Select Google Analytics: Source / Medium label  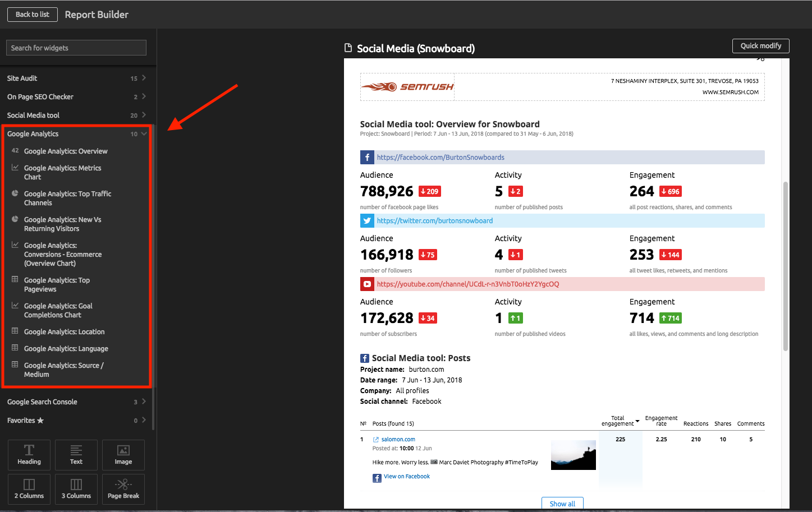click(64, 370)
